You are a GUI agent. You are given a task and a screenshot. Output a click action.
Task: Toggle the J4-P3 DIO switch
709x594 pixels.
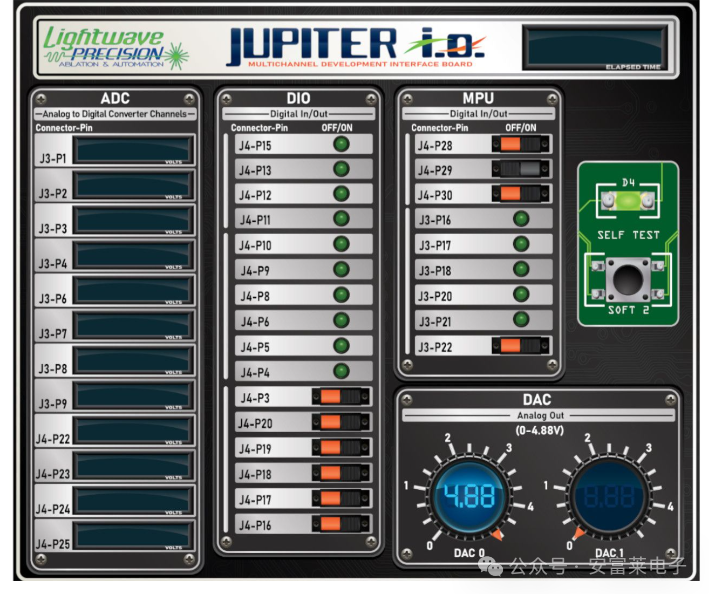click(340, 397)
